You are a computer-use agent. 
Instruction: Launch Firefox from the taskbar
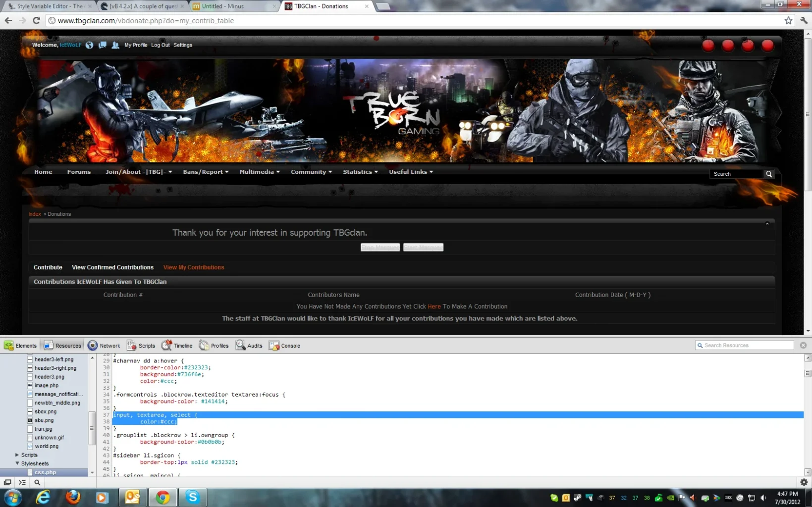coord(73,497)
